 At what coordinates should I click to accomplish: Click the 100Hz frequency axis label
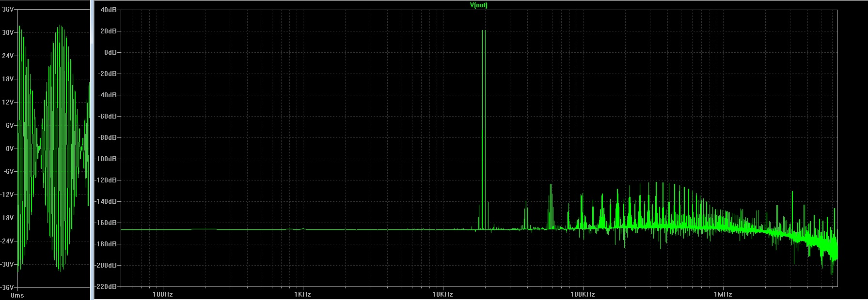click(163, 294)
